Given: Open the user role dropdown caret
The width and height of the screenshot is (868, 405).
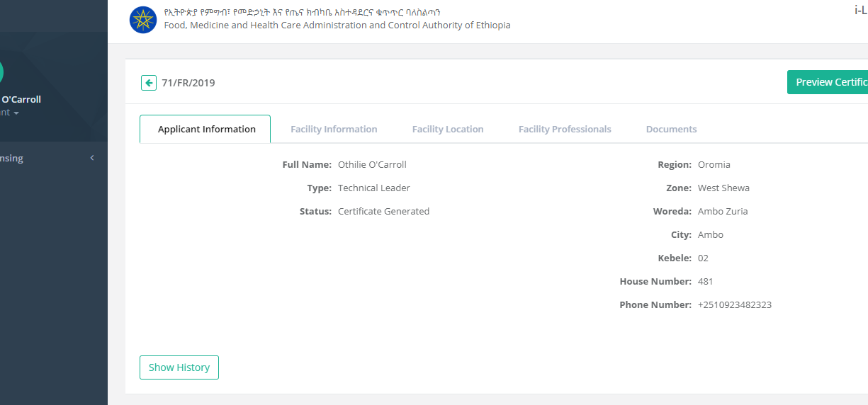Looking at the screenshot, I should 16,113.
